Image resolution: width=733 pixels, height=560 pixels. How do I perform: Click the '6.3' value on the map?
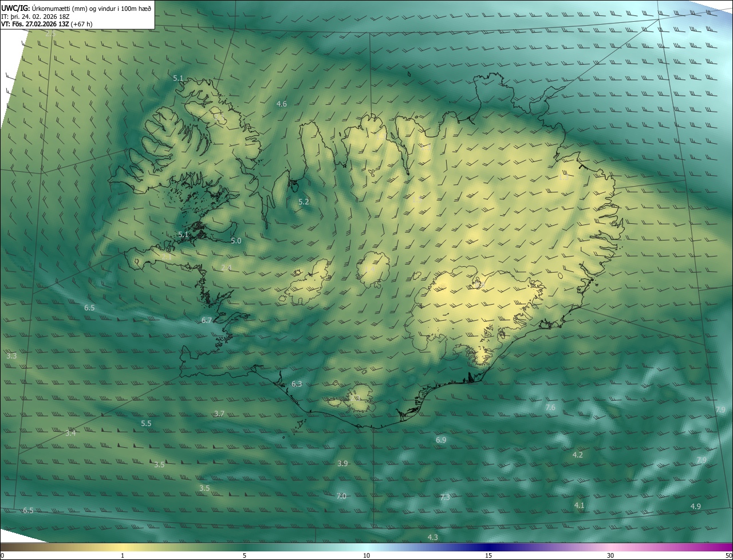pyautogui.click(x=297, y=384)
